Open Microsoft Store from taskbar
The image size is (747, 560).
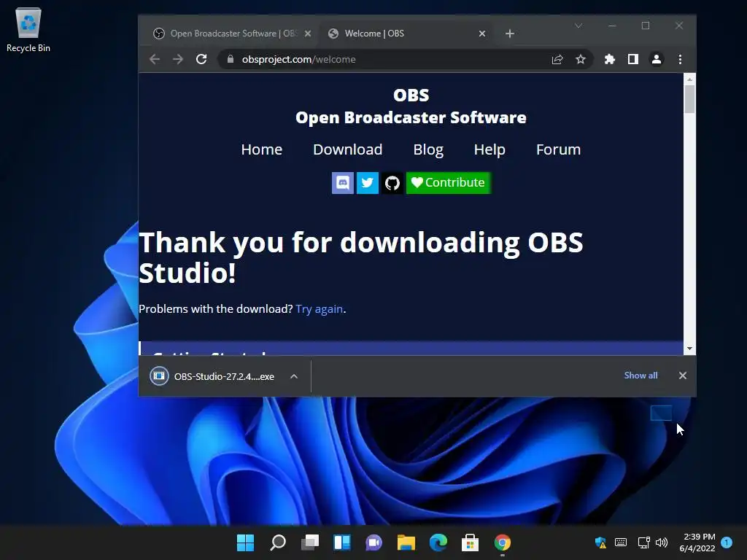(471, 542)
